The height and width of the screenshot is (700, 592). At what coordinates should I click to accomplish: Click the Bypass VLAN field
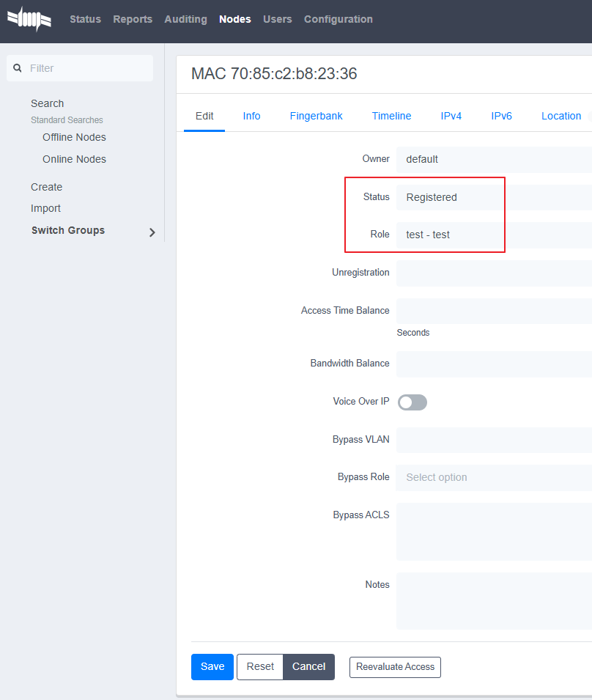tap(494, 441)
